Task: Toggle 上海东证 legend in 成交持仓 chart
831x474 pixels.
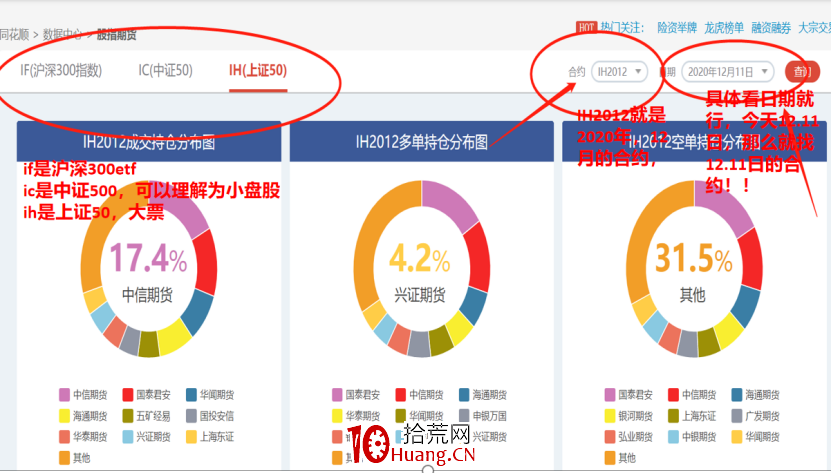Action: coord(210,437)
